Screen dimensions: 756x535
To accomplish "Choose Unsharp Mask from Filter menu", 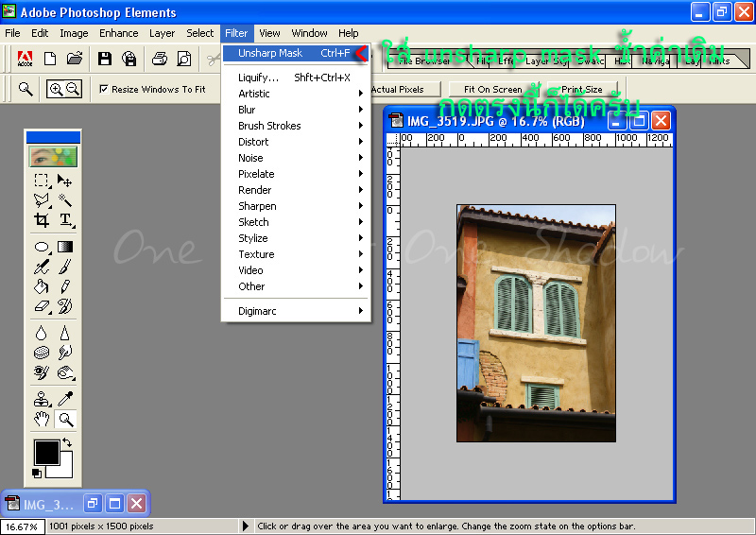I will (296, 53).
